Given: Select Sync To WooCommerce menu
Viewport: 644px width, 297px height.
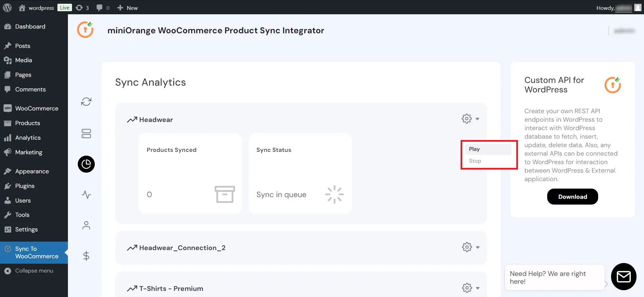Looking at the screenshot, I should (x=34, y=252).
